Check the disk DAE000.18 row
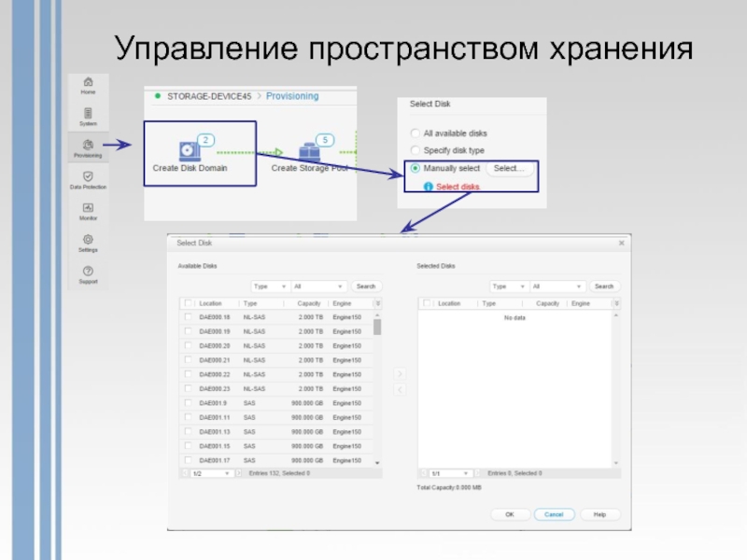 (x=189, y=316)
